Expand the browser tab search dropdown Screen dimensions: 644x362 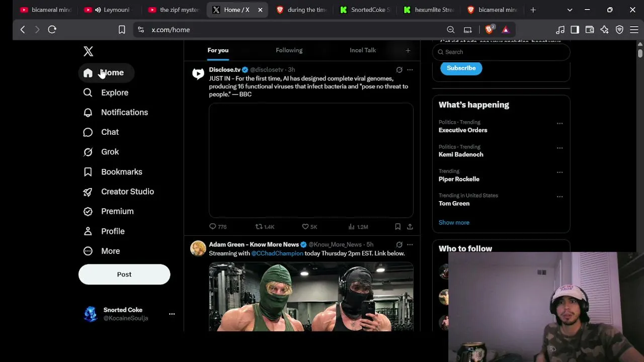pos(570,10)
